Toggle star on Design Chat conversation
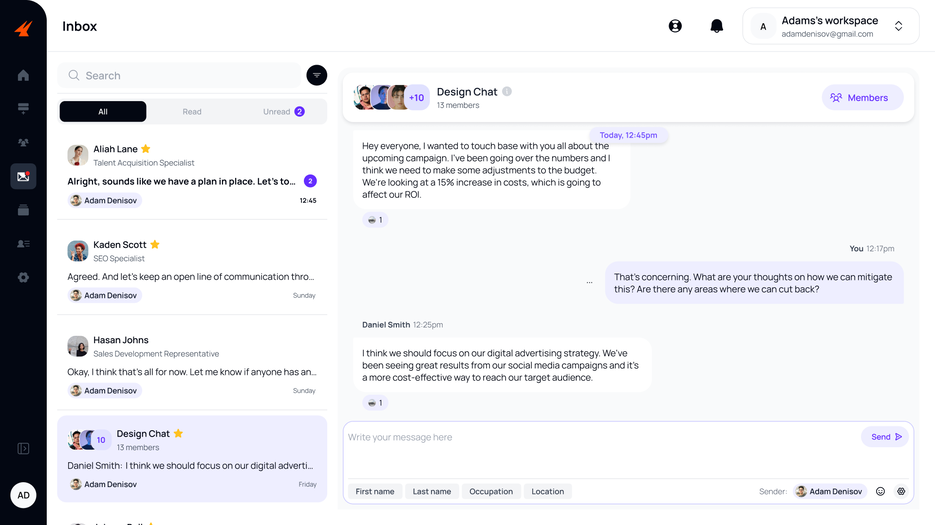 tap(179, 433)
